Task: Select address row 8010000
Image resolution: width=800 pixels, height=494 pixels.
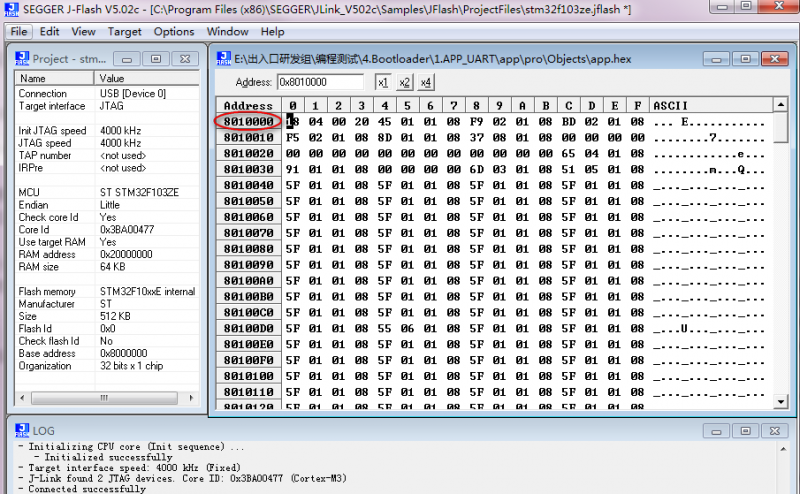Action: (248, 121)
